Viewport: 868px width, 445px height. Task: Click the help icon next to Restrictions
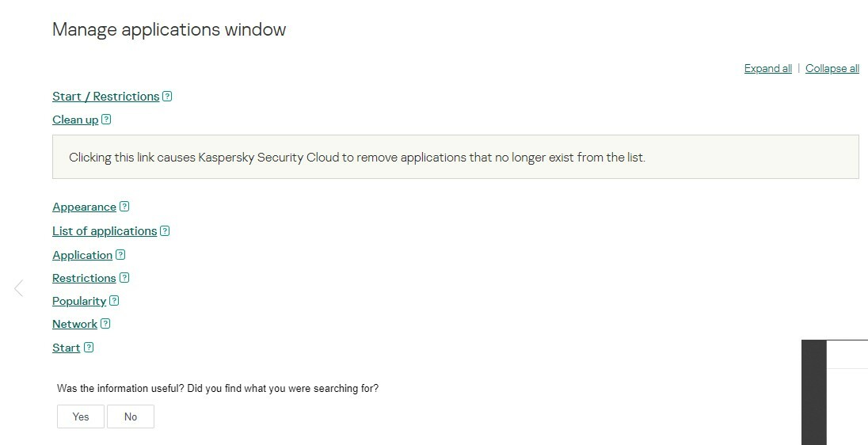(124, 278)
